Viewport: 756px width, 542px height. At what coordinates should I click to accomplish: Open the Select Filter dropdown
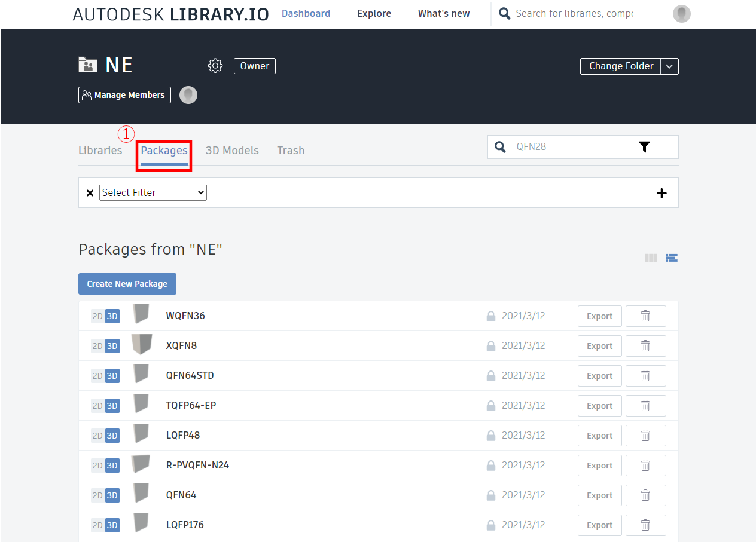pyautogui.click(x=153, y=192)
